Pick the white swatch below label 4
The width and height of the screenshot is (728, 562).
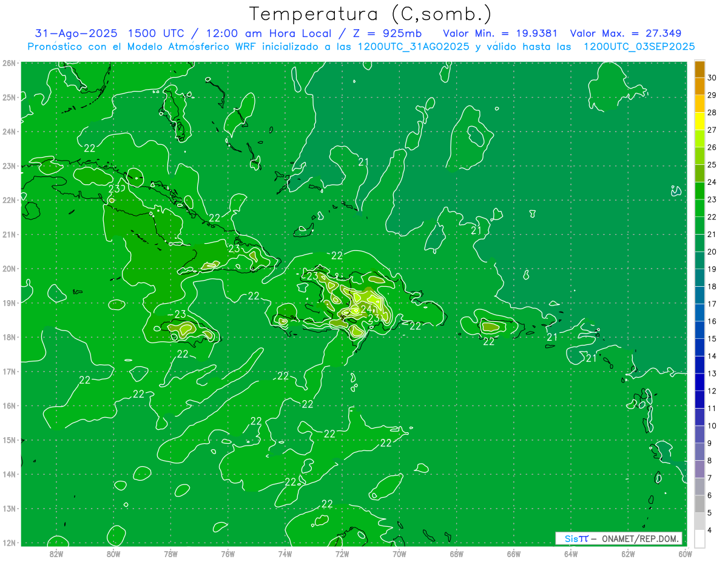pos(699,538)
